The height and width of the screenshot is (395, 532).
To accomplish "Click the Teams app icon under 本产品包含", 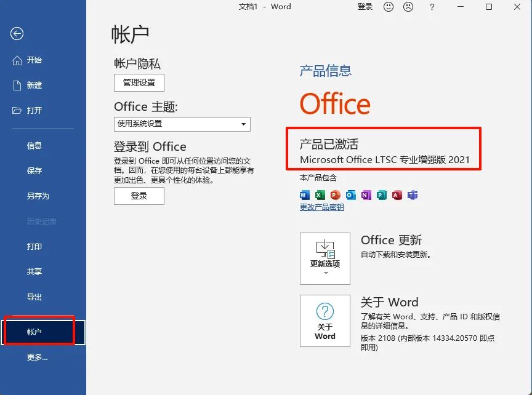I will pos(412,195).
